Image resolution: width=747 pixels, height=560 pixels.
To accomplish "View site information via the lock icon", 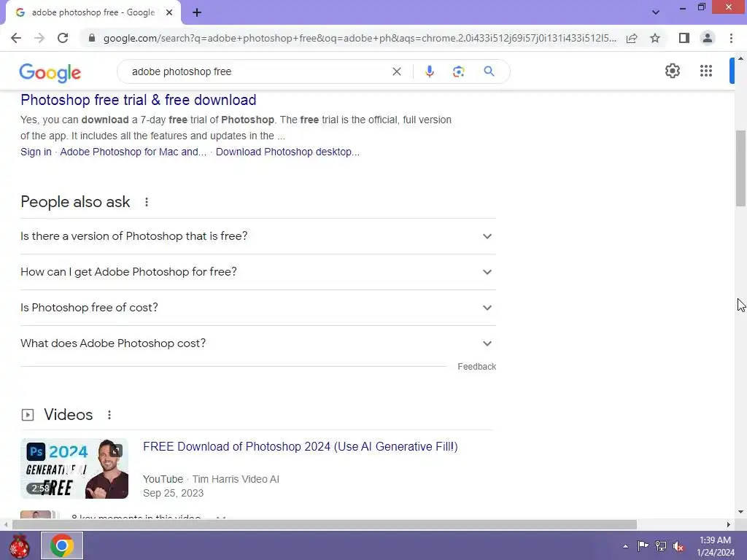I will point(92,38).
